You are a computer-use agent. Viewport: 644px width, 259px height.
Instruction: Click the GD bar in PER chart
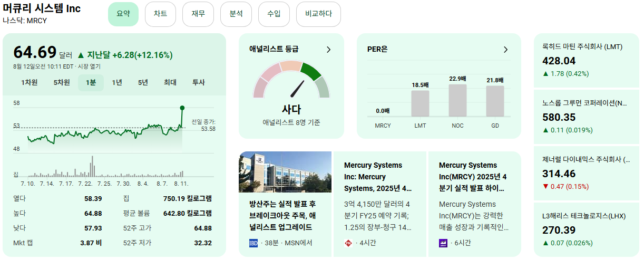[x=495, y=101]
